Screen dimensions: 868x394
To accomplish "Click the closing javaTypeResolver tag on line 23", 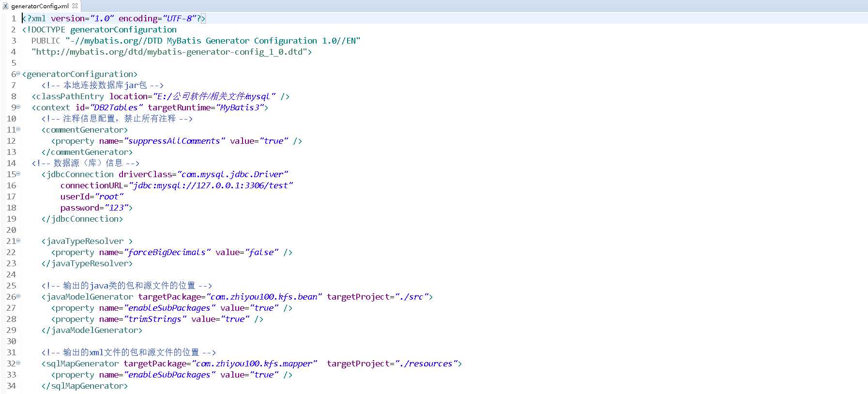I will 87,263.
